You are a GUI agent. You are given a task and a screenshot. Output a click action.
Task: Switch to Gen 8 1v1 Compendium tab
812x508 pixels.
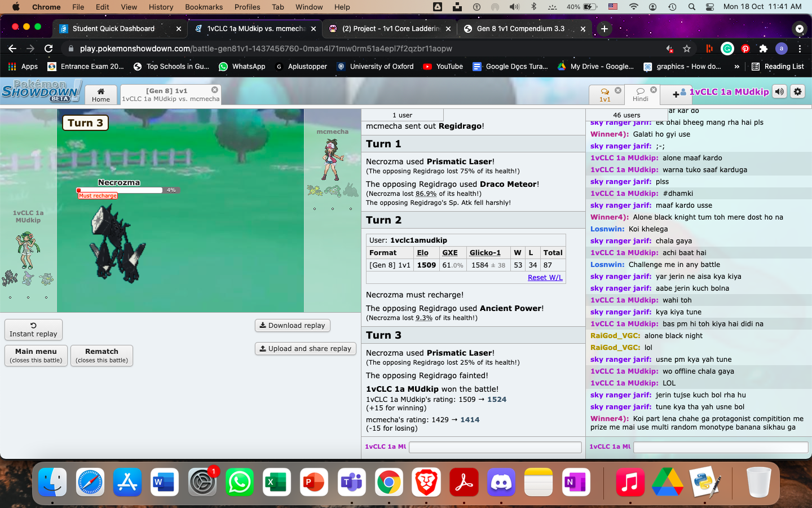[x=525, y=28]
